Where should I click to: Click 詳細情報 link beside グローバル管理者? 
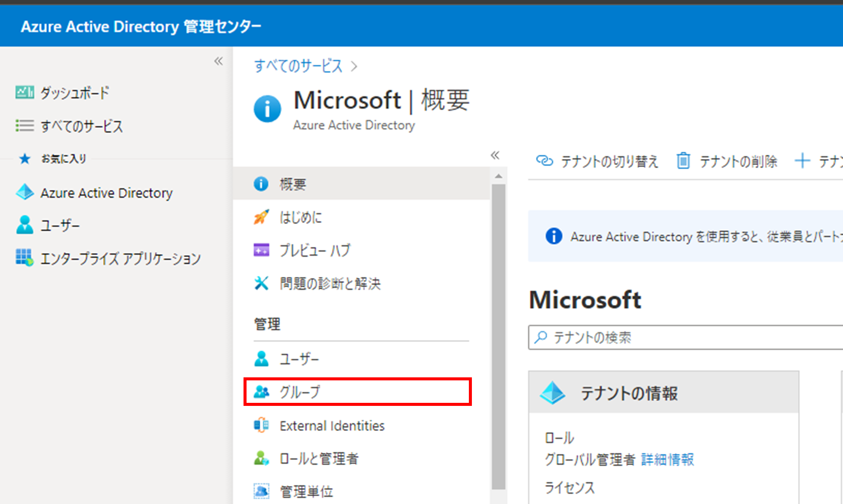667,459
